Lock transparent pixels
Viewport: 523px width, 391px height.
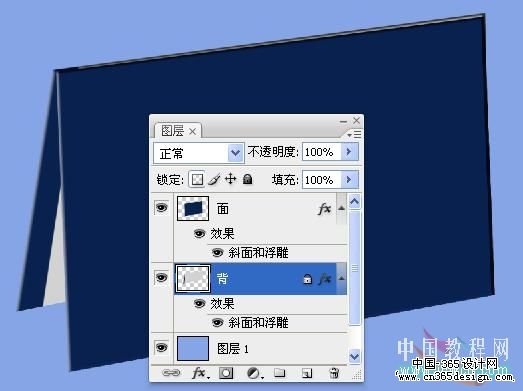[x=197, y=179]
